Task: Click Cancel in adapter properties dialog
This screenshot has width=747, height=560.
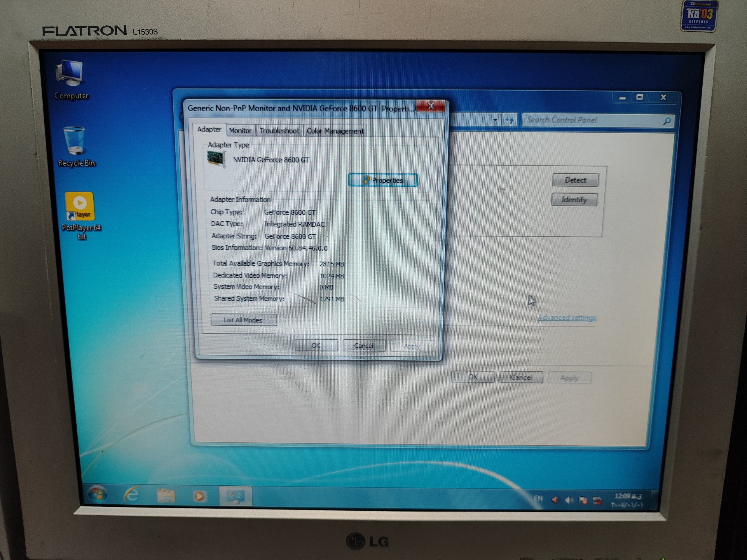Action: 364,346
